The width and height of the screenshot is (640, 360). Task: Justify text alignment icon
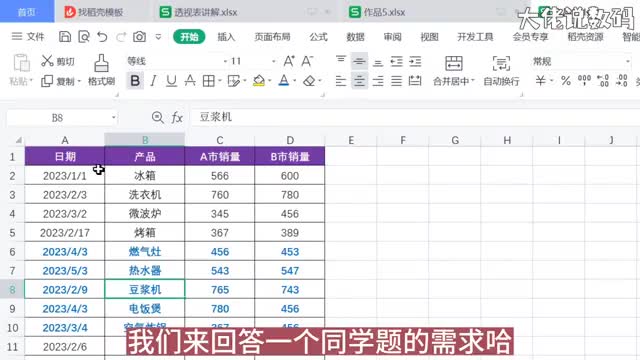pos(396,81)
